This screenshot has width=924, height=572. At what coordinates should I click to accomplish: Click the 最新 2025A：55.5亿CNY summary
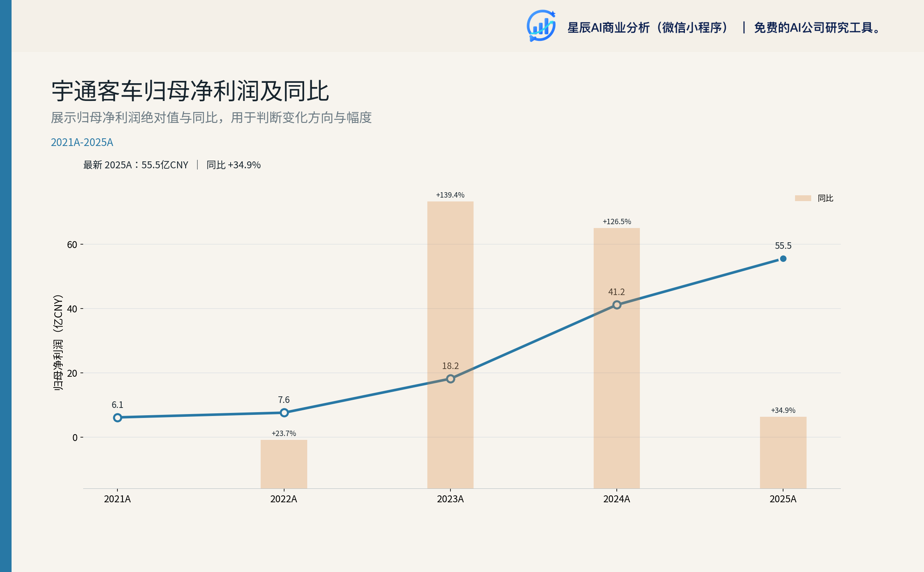click(136, 165)
